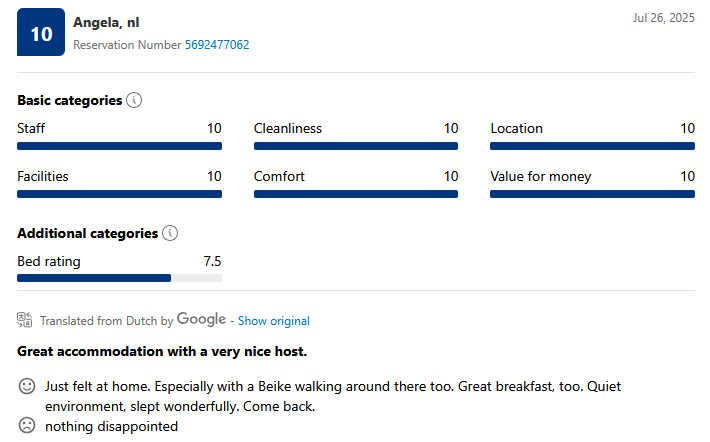This screenshot has width=710, height=442.
Task: Show original Dutch review text
Action: tap(273, 321)
